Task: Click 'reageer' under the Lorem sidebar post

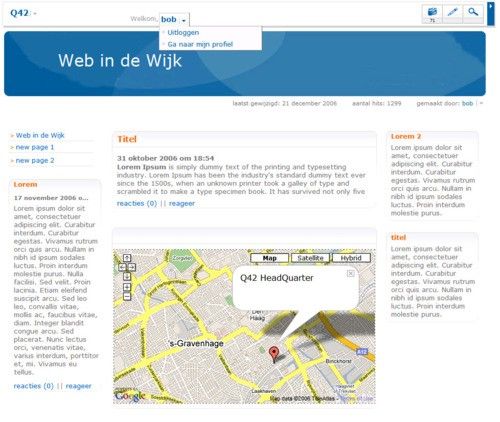Action: (x=78, y=386)
